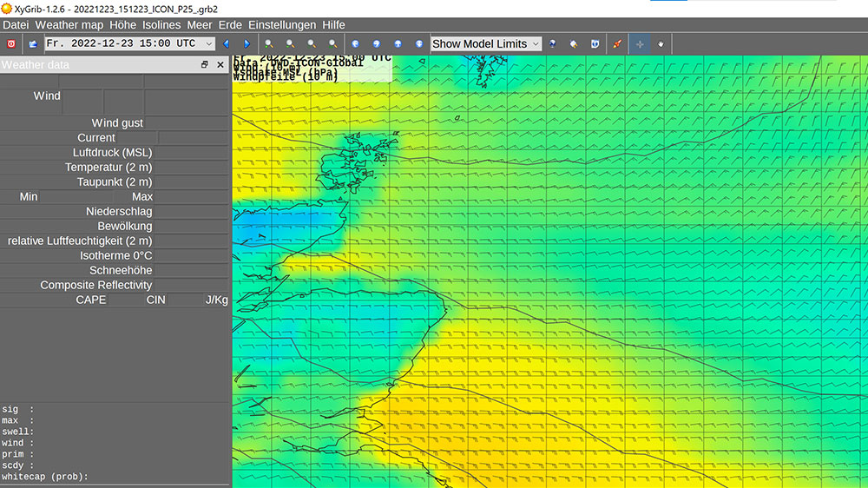Select the hand pan tool
The image size is (868, 488).
(661, 43)
